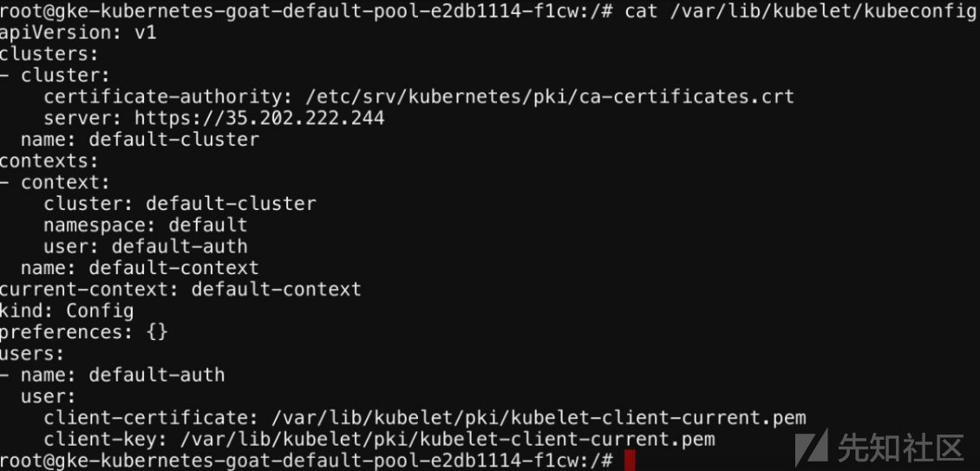This screenshot has width=980, height=471.
Task: Click the user: default-auth line
Action: pyautogui.click(x=146, y=245)
